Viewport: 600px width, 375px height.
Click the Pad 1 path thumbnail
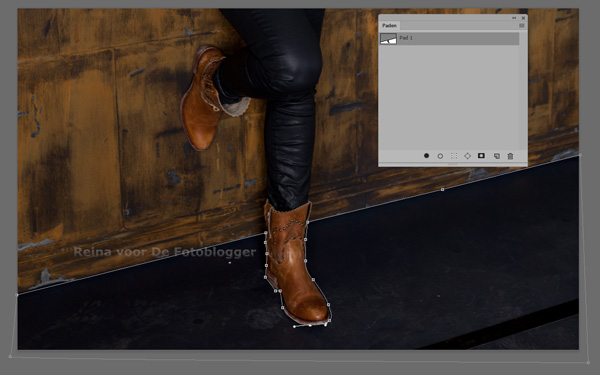click(x=388, y=38)
